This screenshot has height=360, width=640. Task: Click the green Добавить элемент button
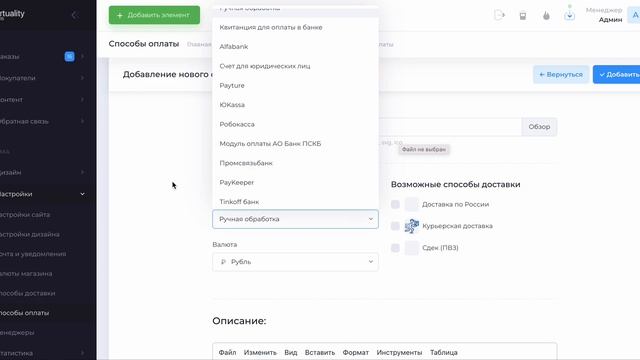click(x=154, y=15)
